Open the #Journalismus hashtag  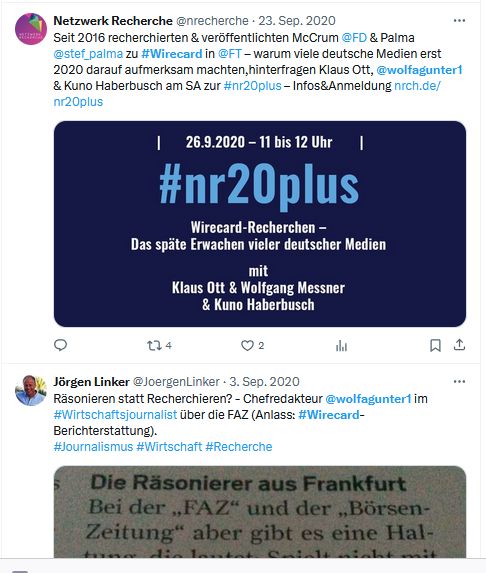tap(93, 447)
